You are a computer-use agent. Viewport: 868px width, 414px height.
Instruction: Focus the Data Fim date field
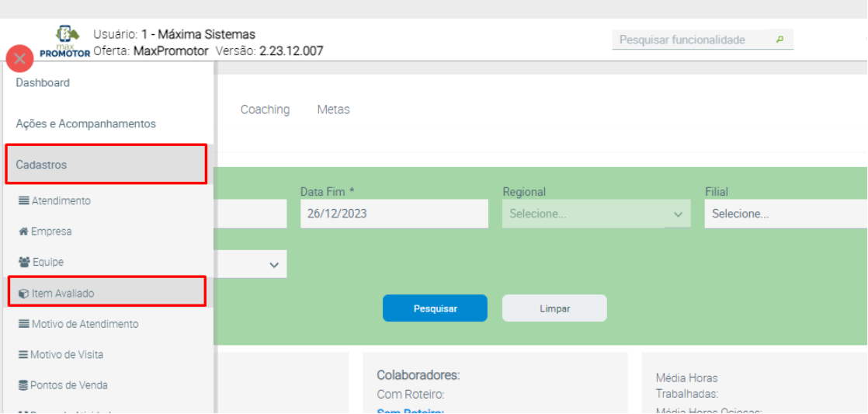(x=394, y=214)
